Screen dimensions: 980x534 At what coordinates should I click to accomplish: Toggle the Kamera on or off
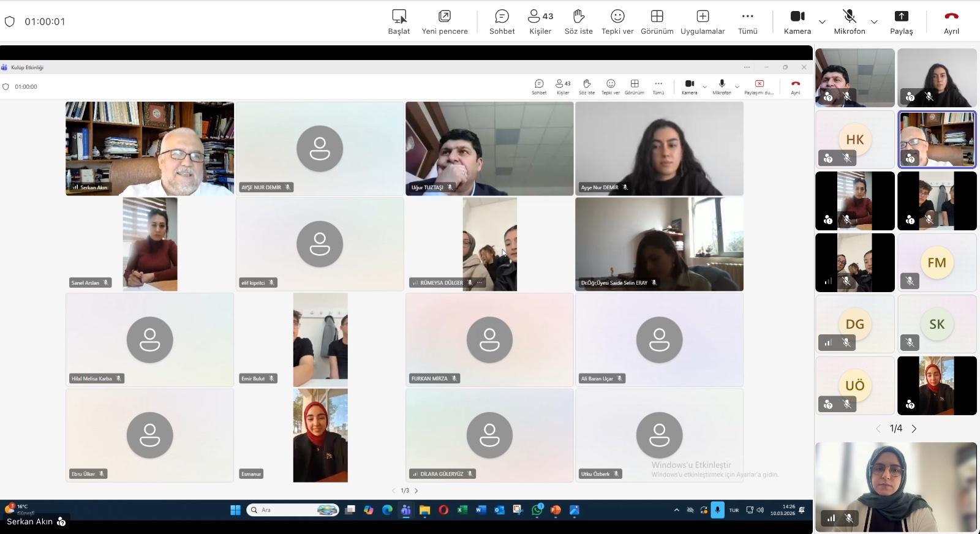tap(797, 21)
